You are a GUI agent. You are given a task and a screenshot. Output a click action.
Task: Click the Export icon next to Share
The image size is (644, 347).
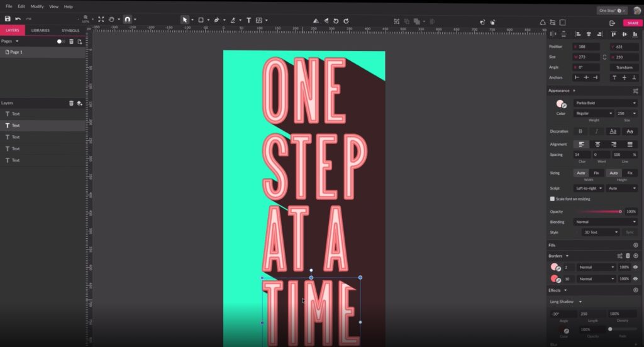tap(612, 23)
